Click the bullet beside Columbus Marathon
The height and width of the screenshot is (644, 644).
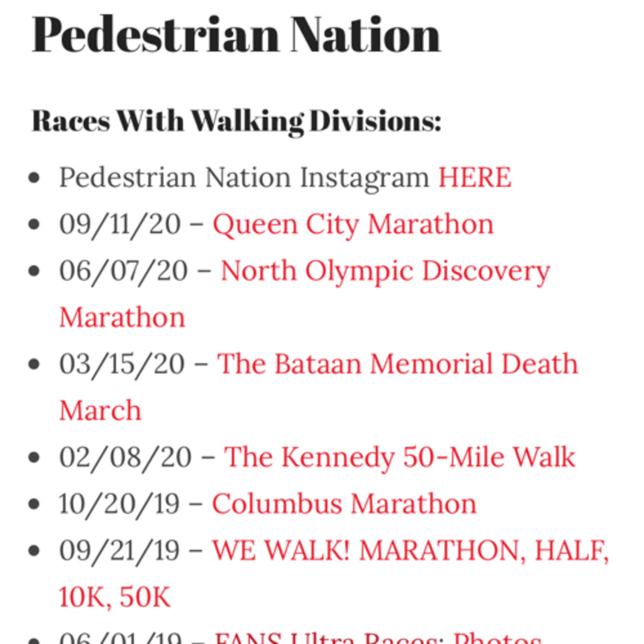click(34, 504)
